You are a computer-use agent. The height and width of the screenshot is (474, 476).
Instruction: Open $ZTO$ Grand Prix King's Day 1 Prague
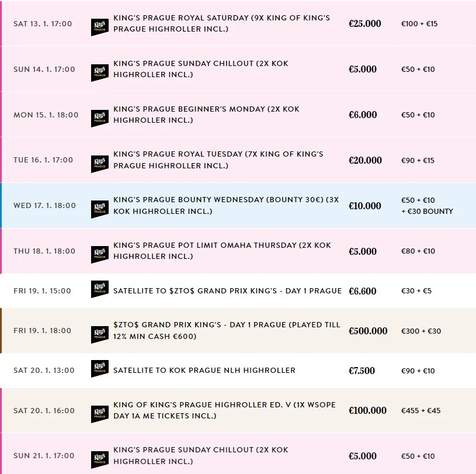pos(227,330)
